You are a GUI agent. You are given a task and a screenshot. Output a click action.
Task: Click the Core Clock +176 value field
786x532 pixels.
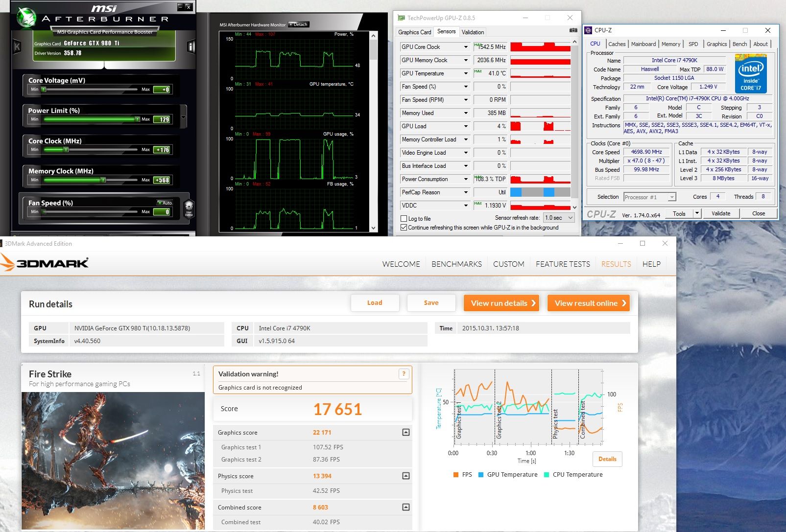point(163,150)
